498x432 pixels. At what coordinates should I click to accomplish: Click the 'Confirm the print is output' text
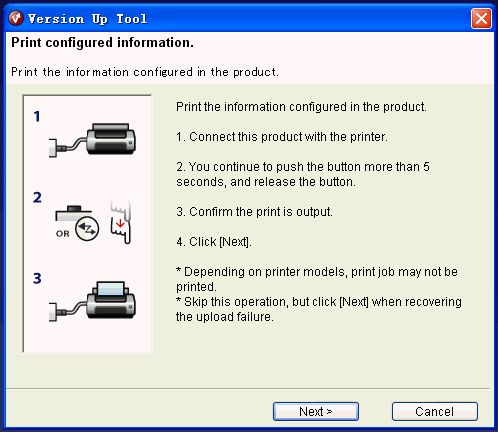click(254, 212)
